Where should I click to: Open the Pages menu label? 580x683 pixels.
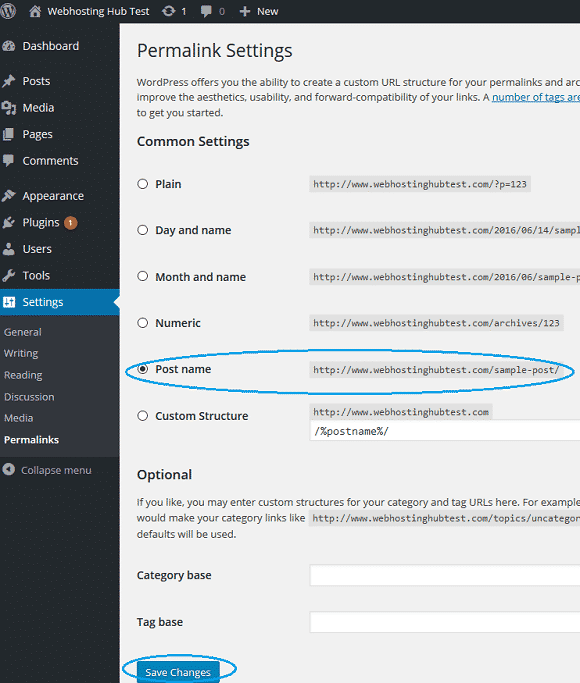[x=37, y=135]
